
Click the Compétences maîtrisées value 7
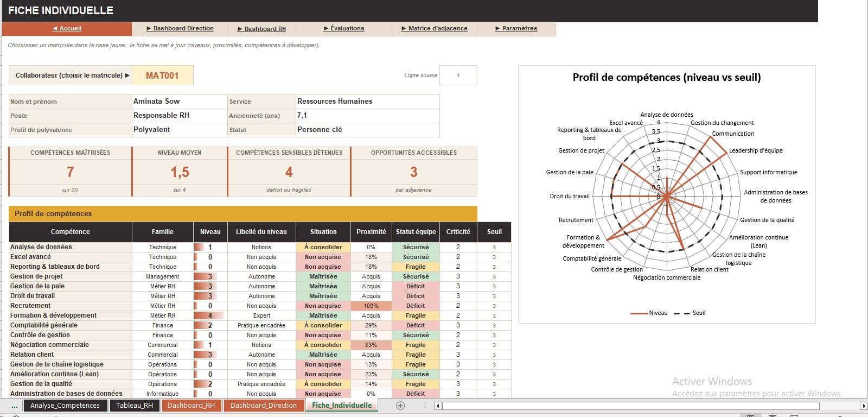click(70, 172)
